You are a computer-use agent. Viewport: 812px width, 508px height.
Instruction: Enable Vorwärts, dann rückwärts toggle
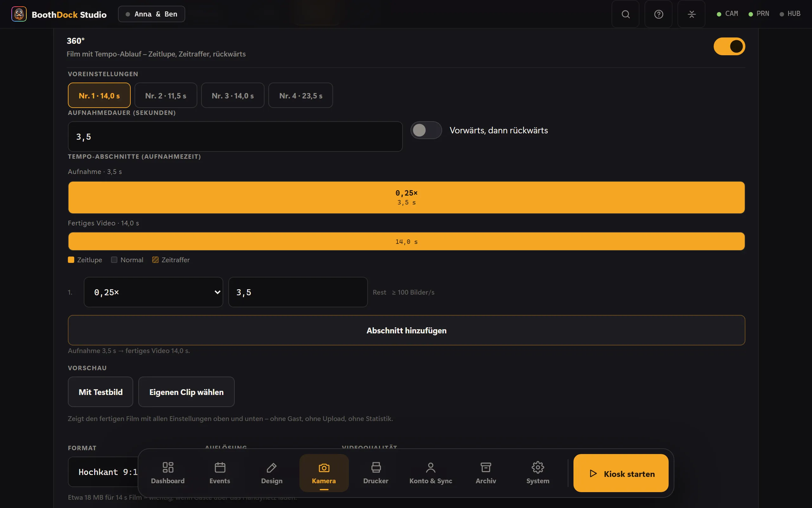click(426, 130)
